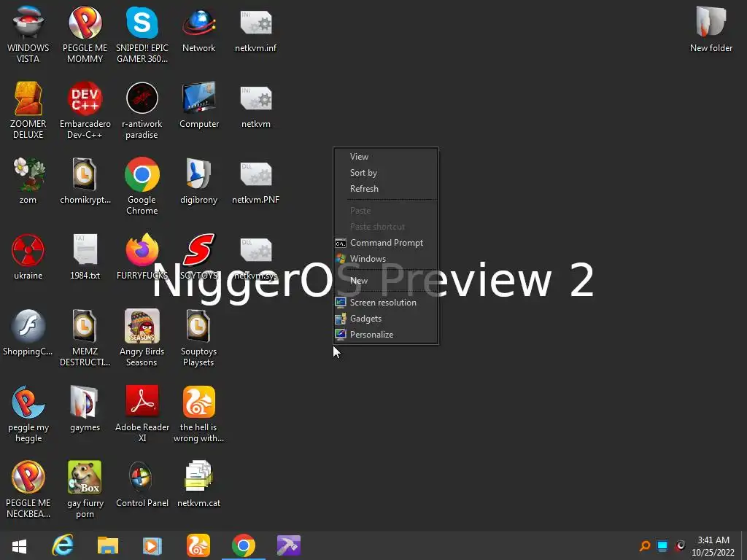The height and width of the screenshot is (560, 747).
Task: Select the zom flower pot icon
Action: pos(28,181)
